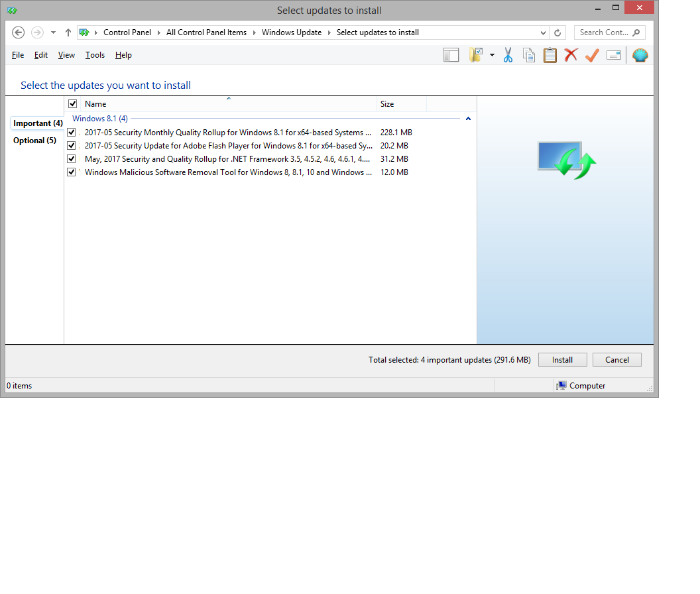
Task: Click the Rename toolbar icon
Action: point(614,56)
